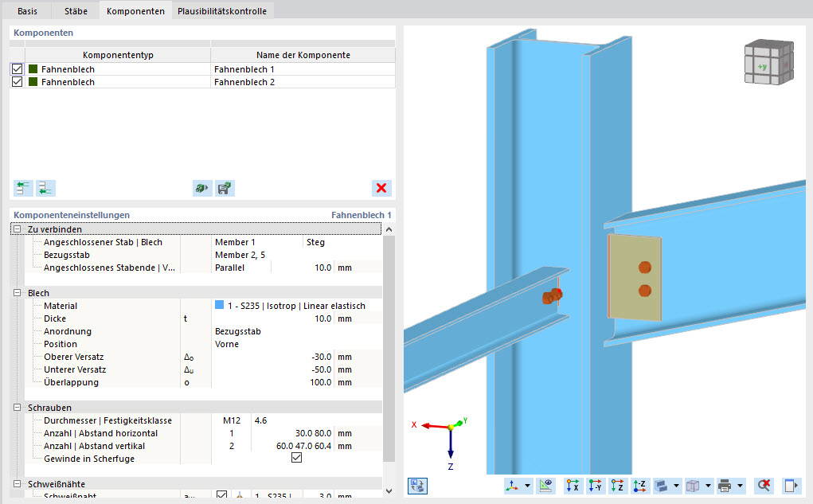Collapse the Zu verbinden section

17,229
